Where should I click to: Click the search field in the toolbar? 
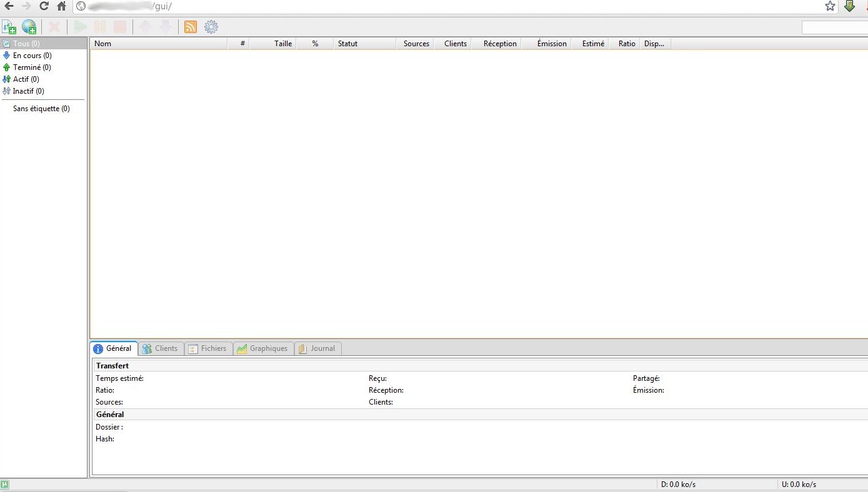point(834,27)
